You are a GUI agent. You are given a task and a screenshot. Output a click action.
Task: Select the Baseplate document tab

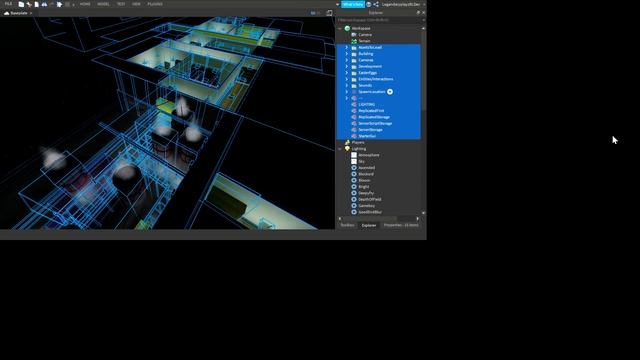point(18,13)
